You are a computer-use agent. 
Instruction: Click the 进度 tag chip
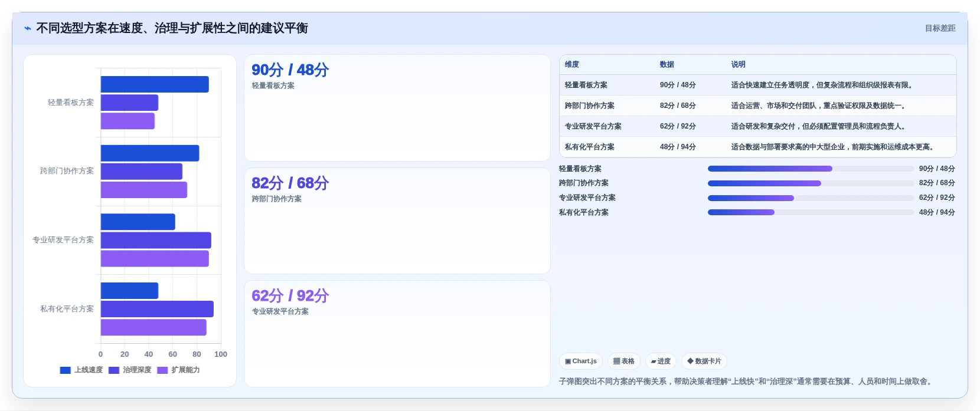pyautogui.click(x=661, y=361)
